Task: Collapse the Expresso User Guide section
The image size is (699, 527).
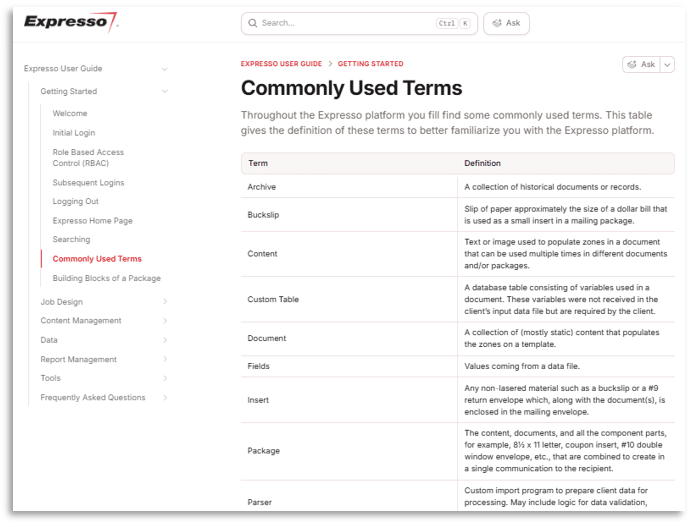Action: (x=165, y=69)
